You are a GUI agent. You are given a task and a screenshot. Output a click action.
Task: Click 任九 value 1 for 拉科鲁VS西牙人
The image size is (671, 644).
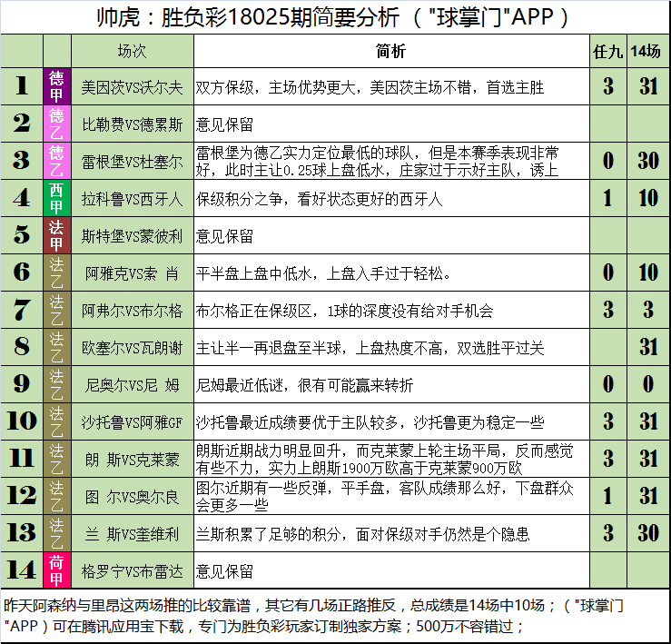(607, 198)
